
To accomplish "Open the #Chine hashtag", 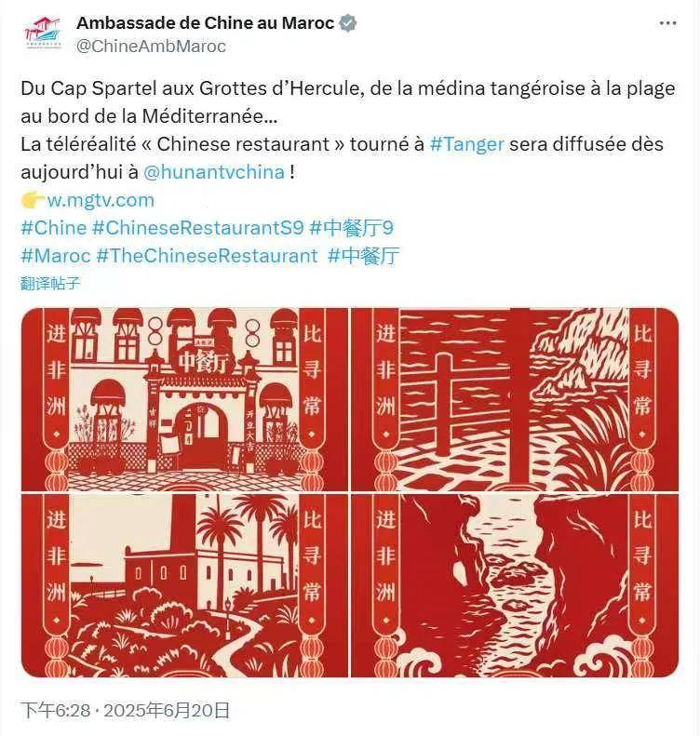I will (54, 228).
